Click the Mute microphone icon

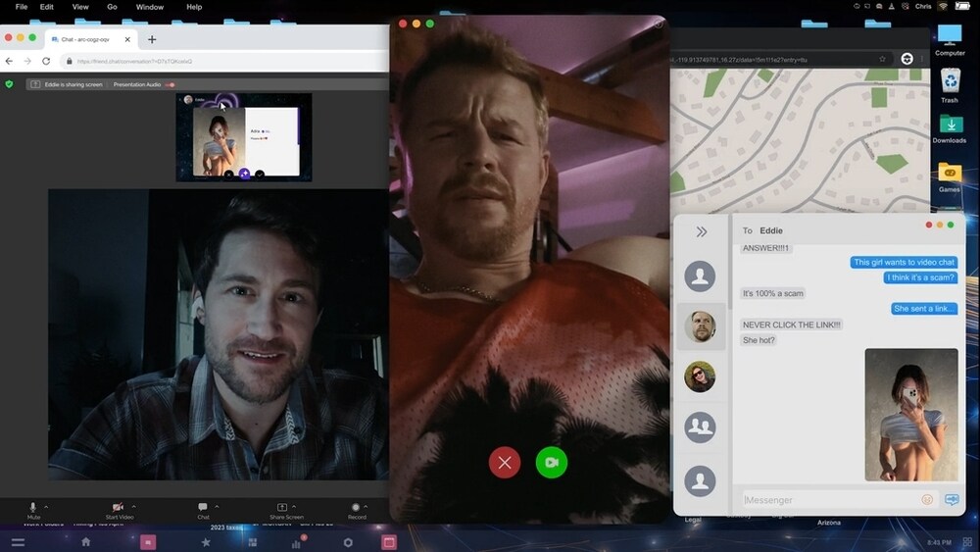[x=33, y=507]
